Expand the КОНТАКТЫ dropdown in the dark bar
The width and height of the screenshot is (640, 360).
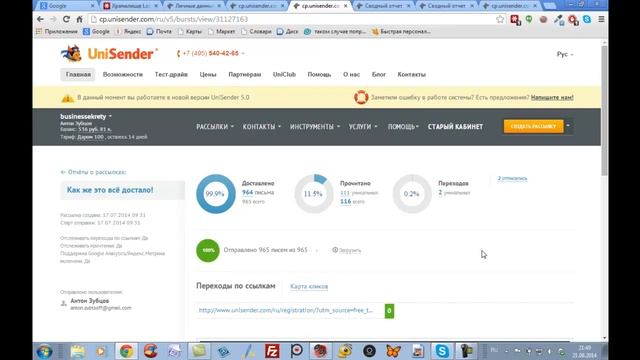click(x=262, y=127)
